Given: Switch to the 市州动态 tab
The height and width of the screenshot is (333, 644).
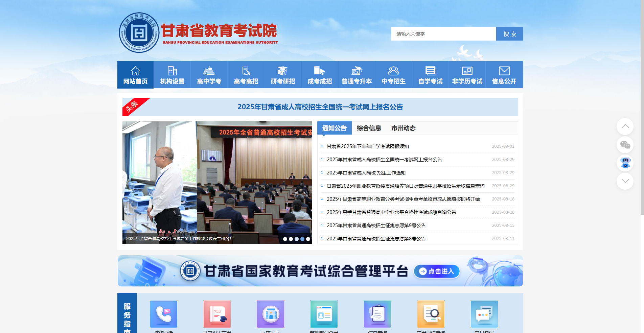Looking at the screenshot, I should [x=404, y=128].
